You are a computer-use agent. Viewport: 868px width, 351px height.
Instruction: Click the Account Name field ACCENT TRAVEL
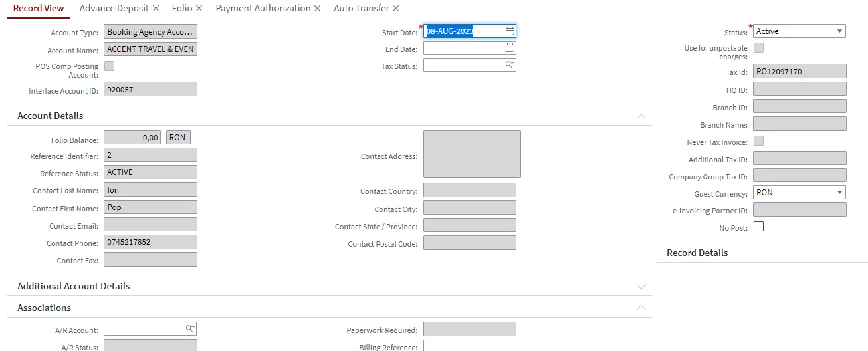click(151, 49)
